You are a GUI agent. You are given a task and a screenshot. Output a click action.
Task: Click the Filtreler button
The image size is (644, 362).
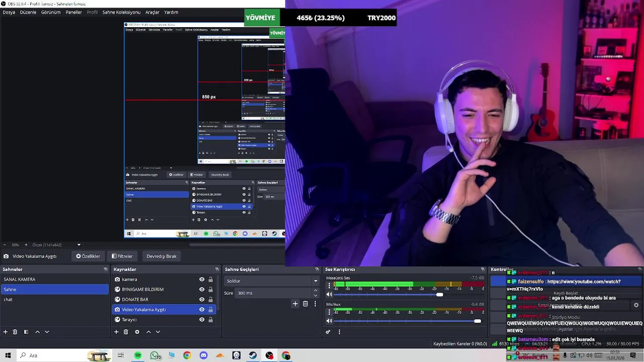(122, 256)
